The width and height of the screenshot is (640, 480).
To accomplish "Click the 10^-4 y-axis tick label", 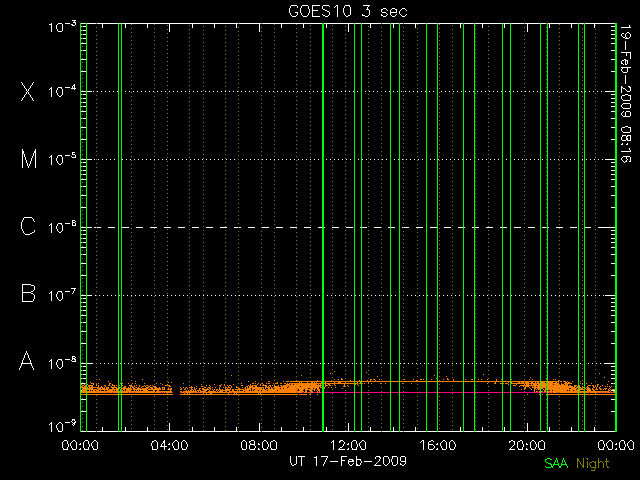I will click(62, 91).
